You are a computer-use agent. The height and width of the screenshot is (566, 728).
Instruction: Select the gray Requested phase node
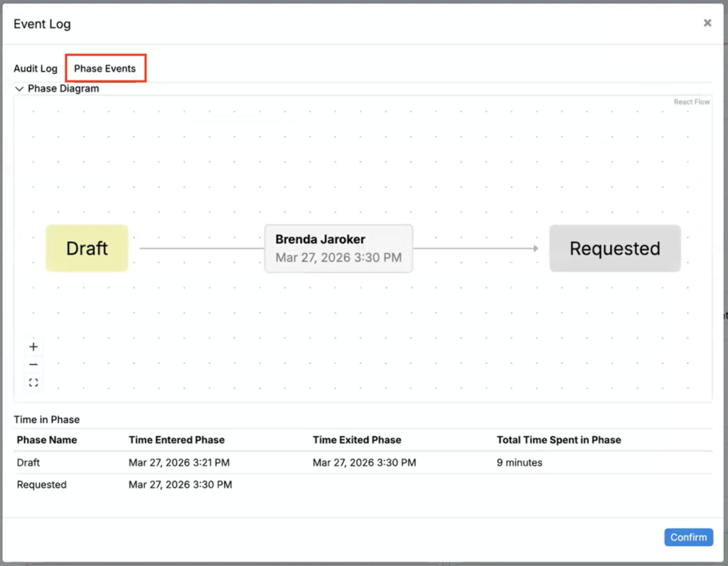tap(615, 248)
